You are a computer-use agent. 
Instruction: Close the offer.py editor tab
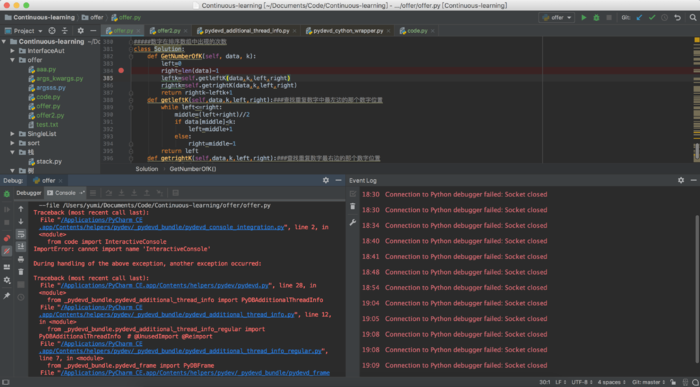pyautogui.click(x=138, y=31)
